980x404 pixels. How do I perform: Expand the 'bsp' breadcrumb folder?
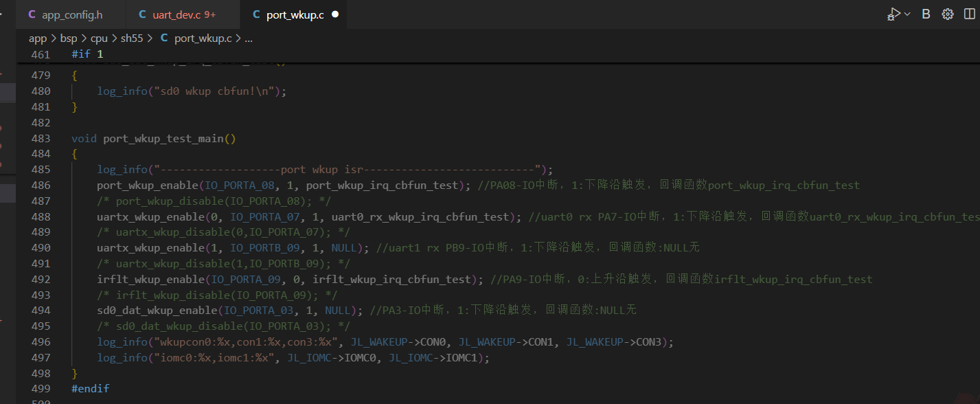coord(69,38)
